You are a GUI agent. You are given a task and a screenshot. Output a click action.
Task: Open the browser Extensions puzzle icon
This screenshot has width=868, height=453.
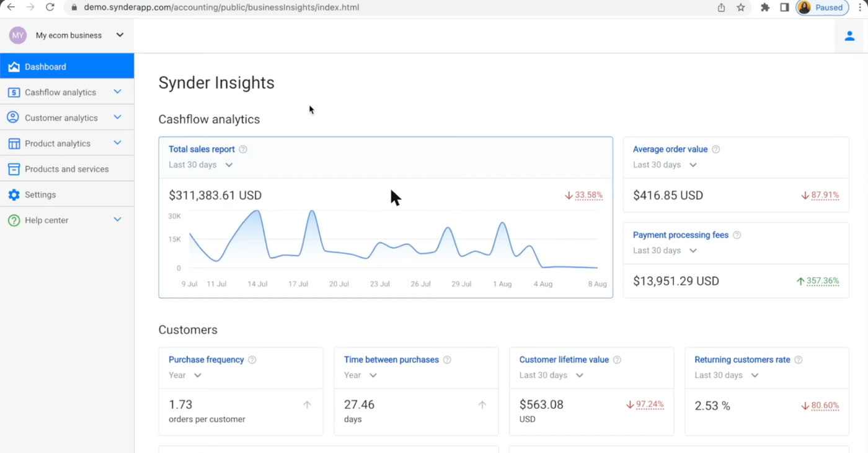765,7
